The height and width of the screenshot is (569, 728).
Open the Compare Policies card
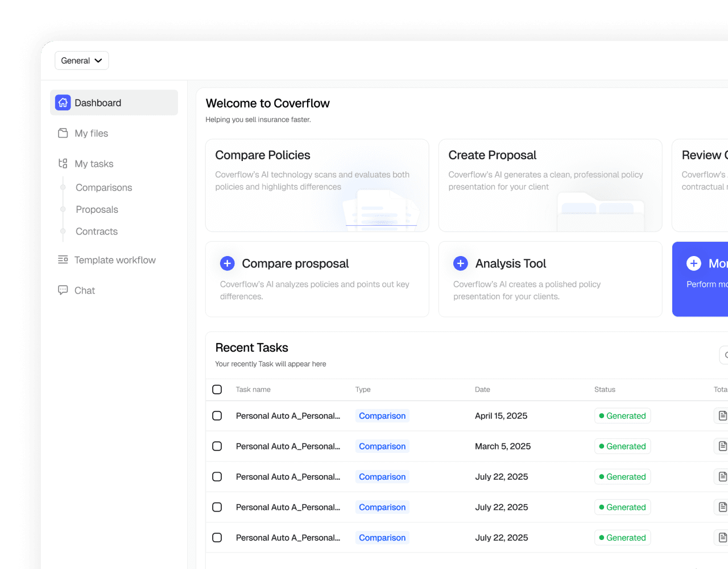click(x=317, y=185)
